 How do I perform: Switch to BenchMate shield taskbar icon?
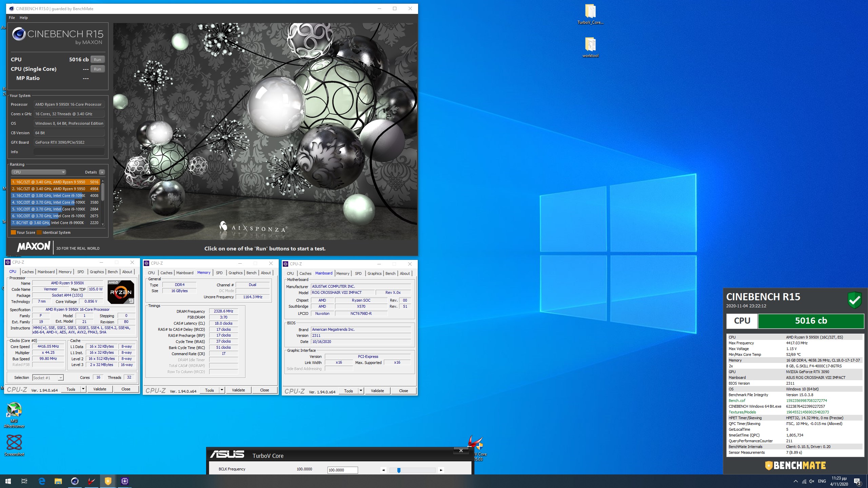(108, 481)
